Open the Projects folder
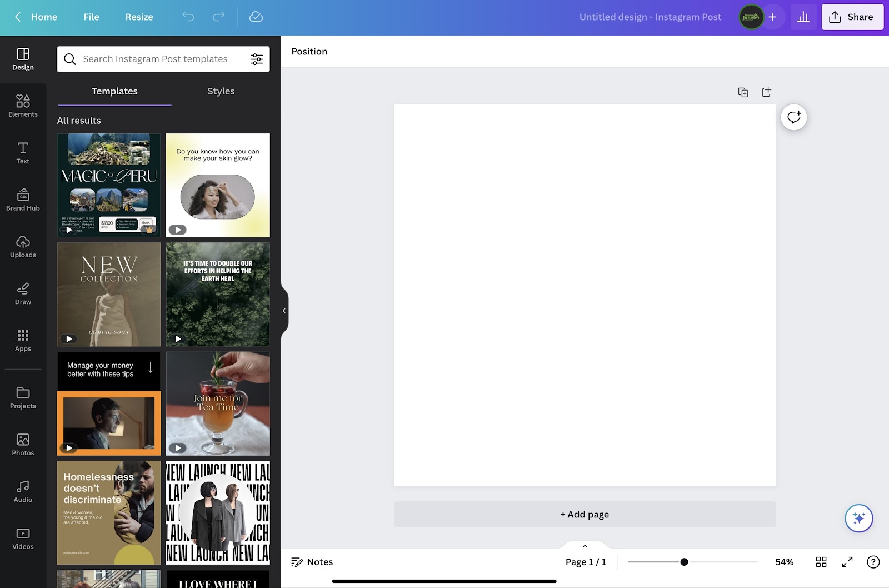Image resolution: width=889 pixels, height=588 pixels. pyautogui.click(x=23, y=398)
